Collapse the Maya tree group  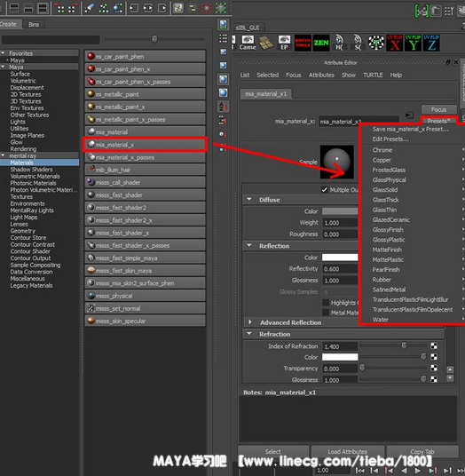tap(3, 67)
